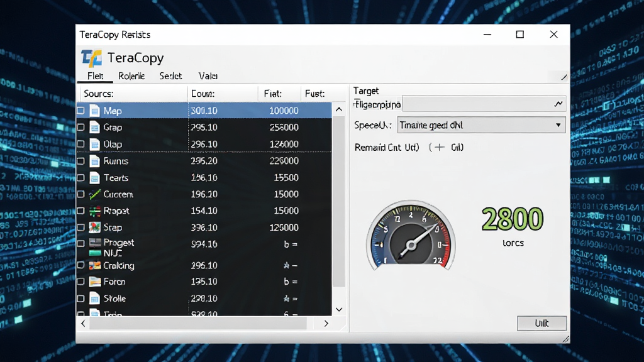Screen dimensions: 644x362
Task: Click the colorful icon beside Srap
Action: [95, 228]
